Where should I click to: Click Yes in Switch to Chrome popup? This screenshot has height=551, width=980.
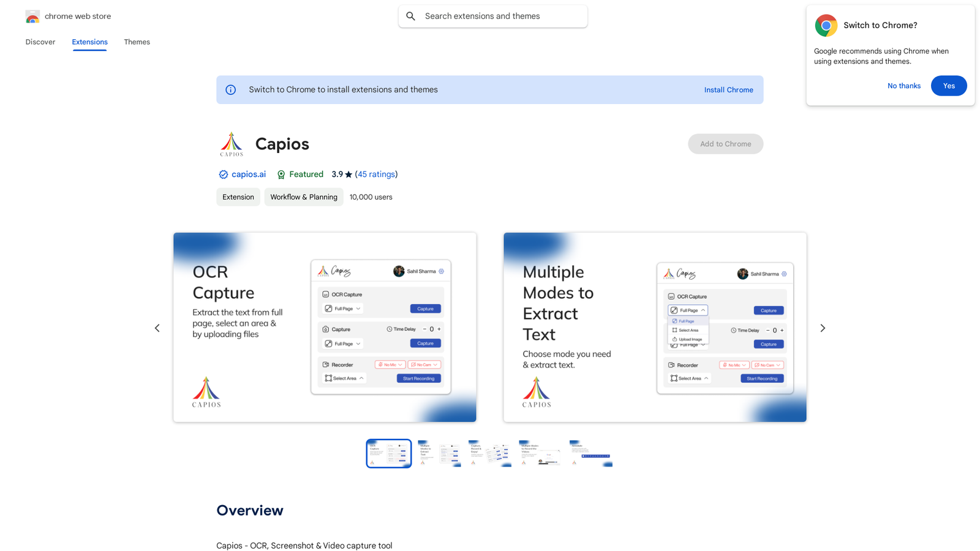pyautogui.click(x=949, y=86)
